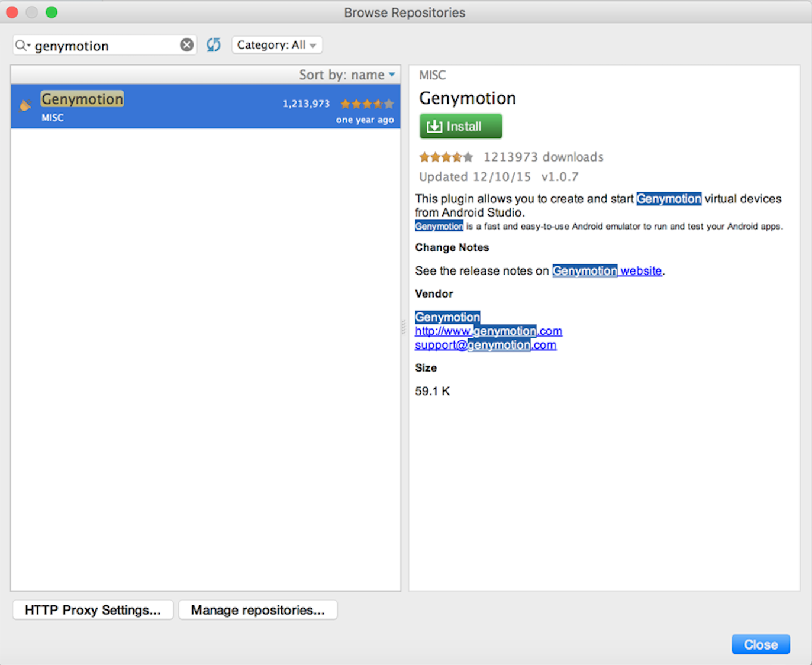Install the Genymotion plugin
Viewport: 812px width, 665px height.
(x=461, y=126)
